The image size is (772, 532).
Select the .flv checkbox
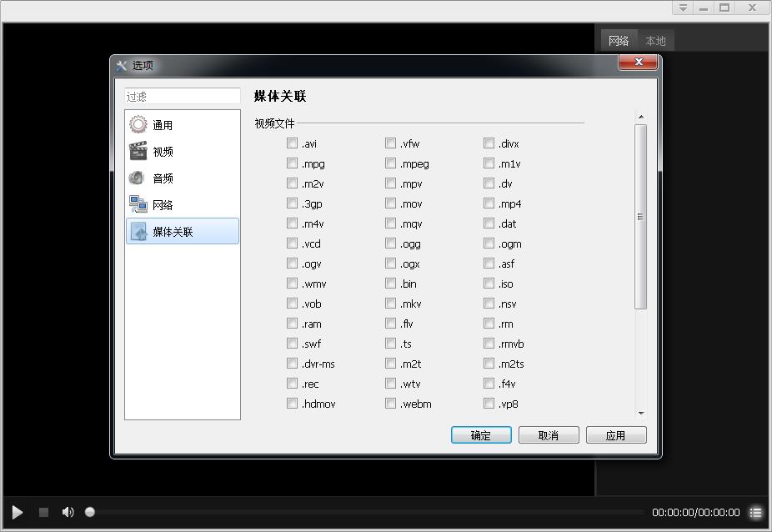coord(390,324)
